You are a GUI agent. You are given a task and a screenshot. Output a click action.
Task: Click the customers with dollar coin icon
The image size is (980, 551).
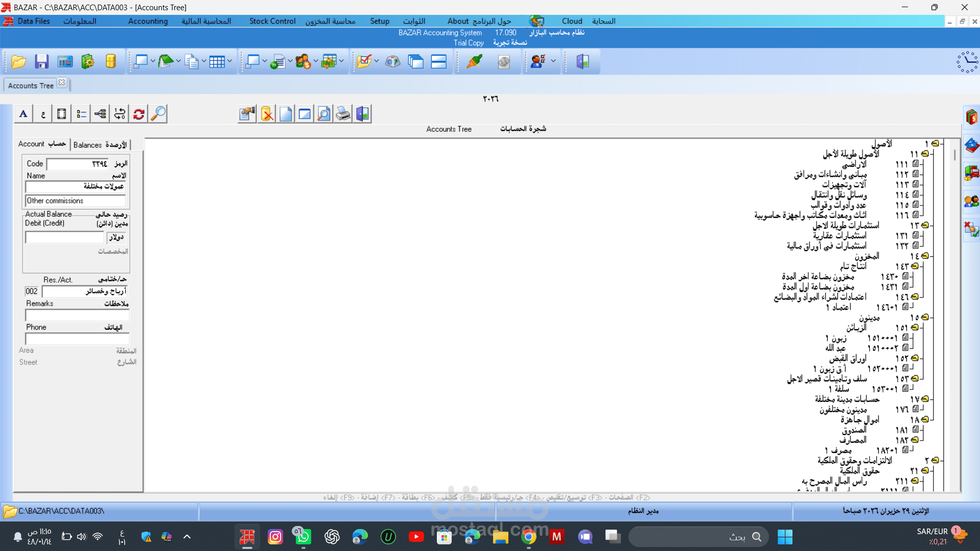(302, 62)
